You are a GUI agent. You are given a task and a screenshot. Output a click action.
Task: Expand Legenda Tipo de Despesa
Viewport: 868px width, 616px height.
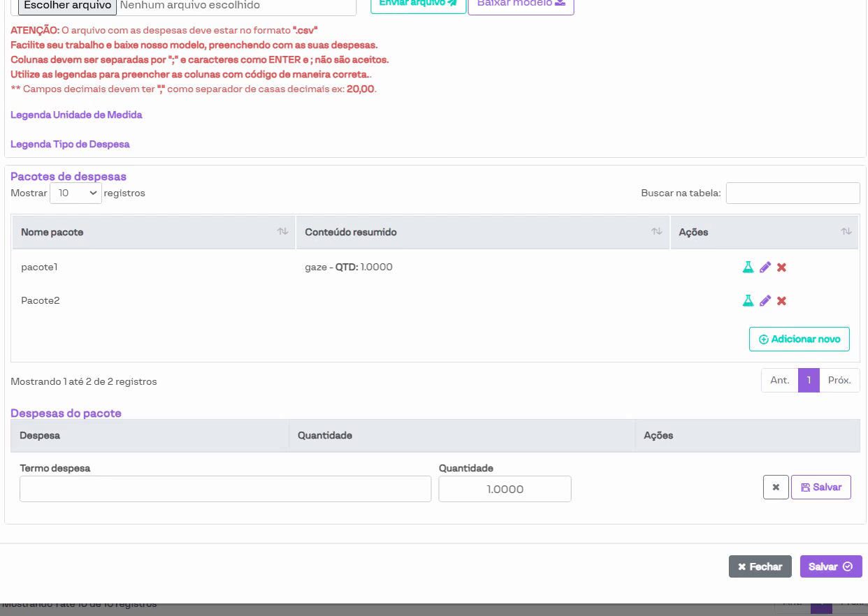click(x=70, y=145)
